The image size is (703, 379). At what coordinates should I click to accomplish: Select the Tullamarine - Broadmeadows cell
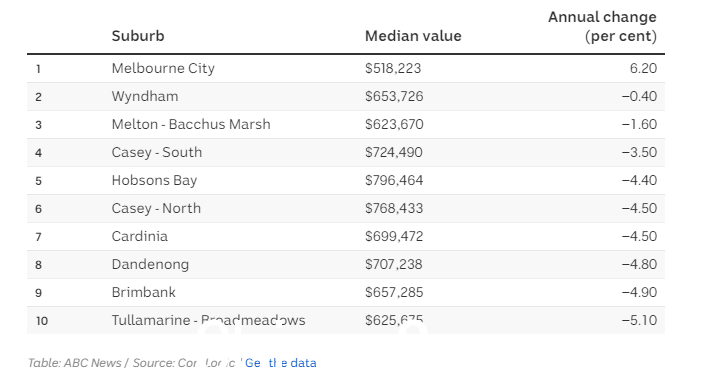[208, 320]
